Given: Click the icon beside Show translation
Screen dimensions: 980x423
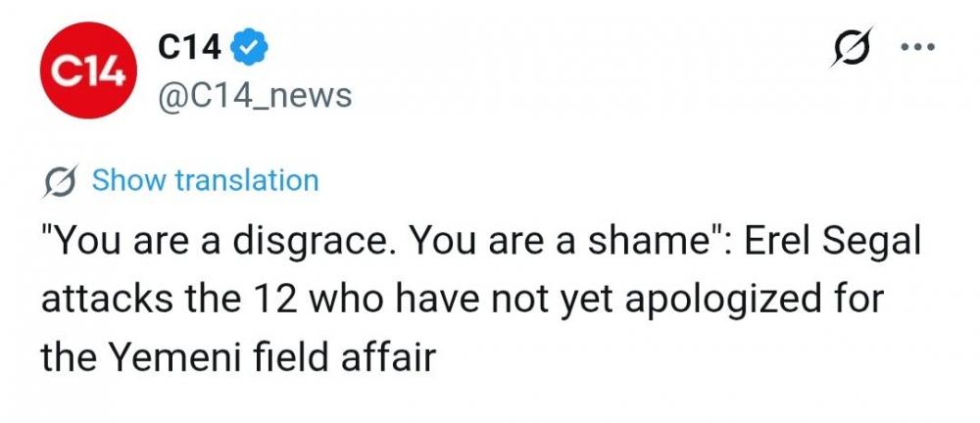Looking at the screenshot, I should (x=62, y=181).
